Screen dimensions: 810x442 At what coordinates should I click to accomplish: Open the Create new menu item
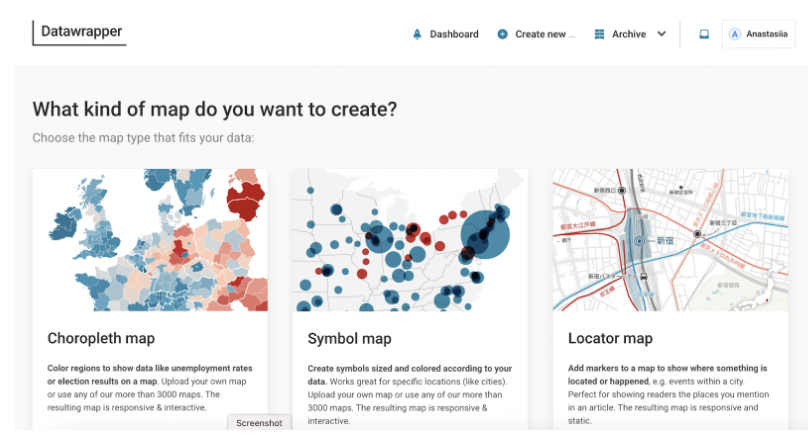tap(545, 34)
